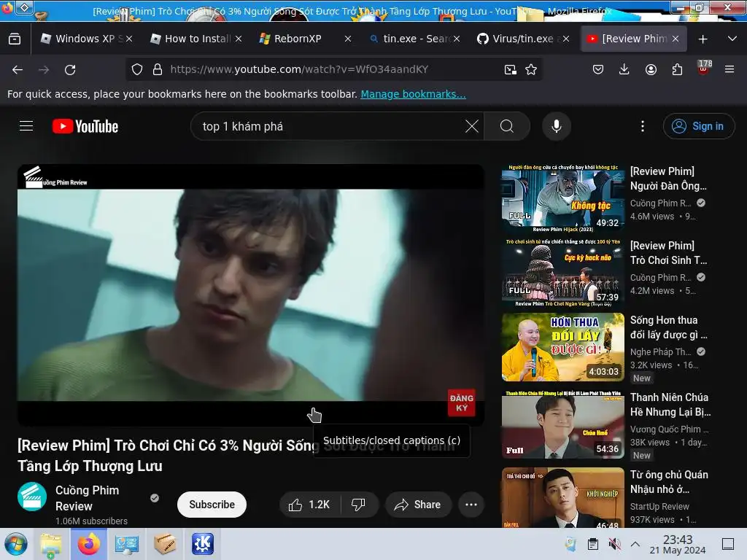Show hidden system tray icons chevron

pyautogui.click(x=635, y=544)
